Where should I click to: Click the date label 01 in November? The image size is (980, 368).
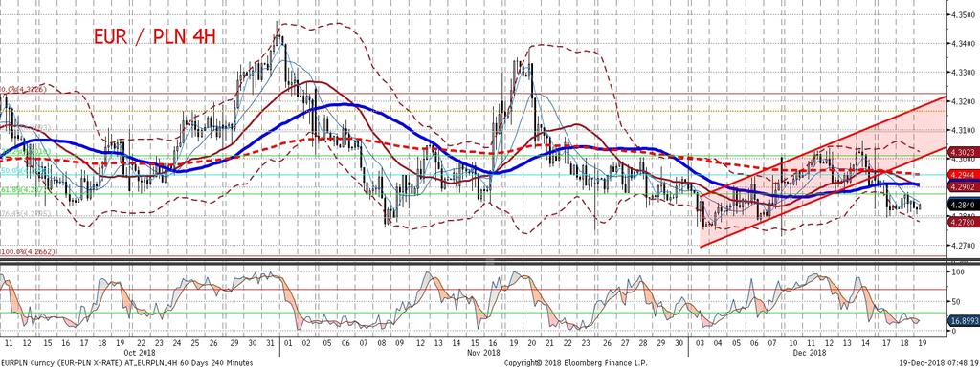[x=287, y=344]
